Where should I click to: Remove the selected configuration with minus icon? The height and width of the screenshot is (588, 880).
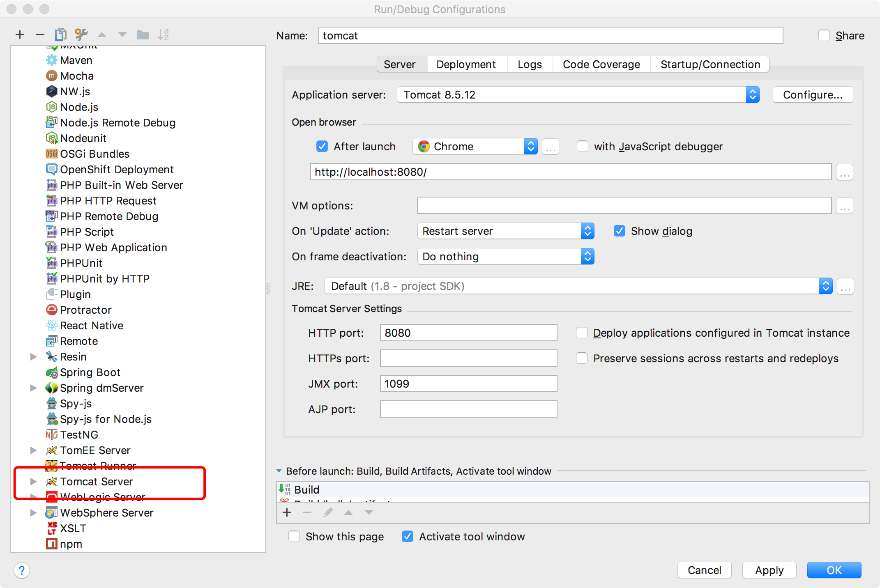(40, 35)
